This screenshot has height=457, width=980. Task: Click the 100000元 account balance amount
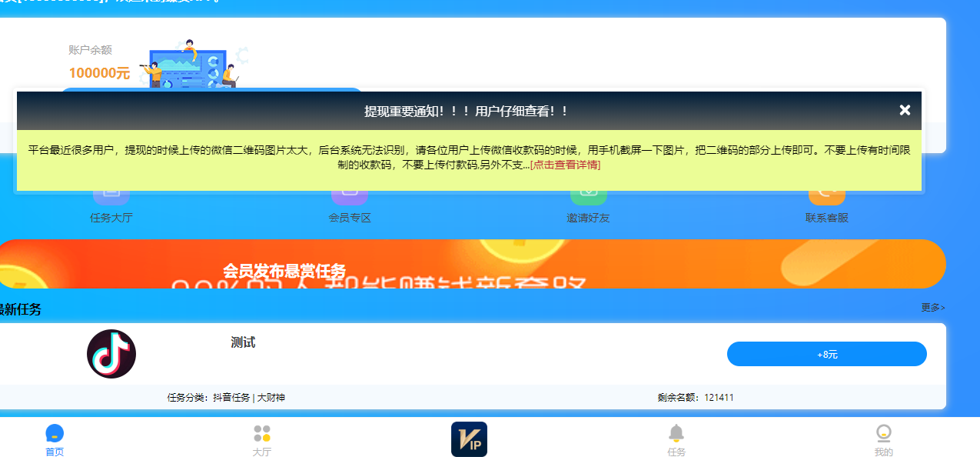[x=99, y=73]
